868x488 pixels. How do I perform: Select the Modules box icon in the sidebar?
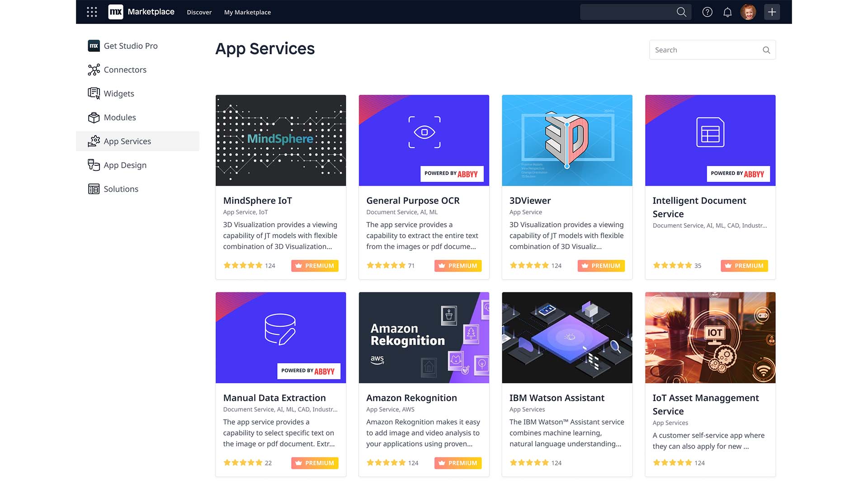93,117
